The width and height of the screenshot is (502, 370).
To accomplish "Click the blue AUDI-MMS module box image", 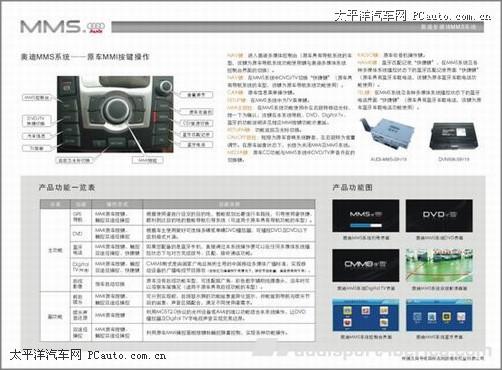I will point(387,136).
